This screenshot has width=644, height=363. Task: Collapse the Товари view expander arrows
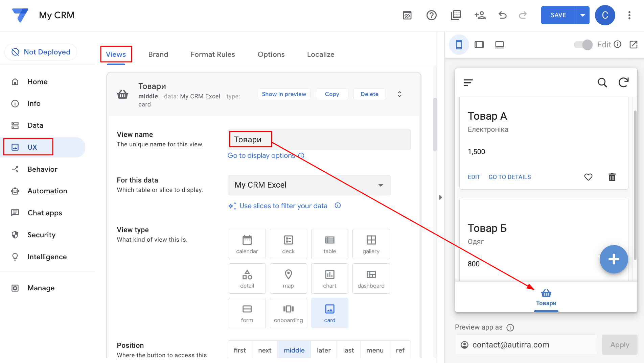pos(399,94)
